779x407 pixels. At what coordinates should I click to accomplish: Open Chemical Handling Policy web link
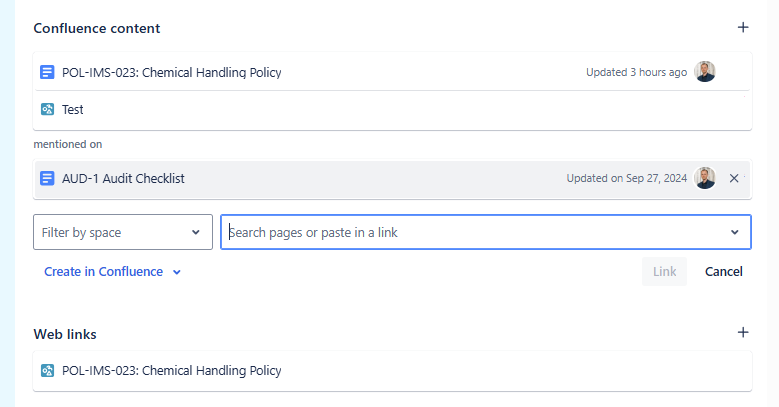171,371
